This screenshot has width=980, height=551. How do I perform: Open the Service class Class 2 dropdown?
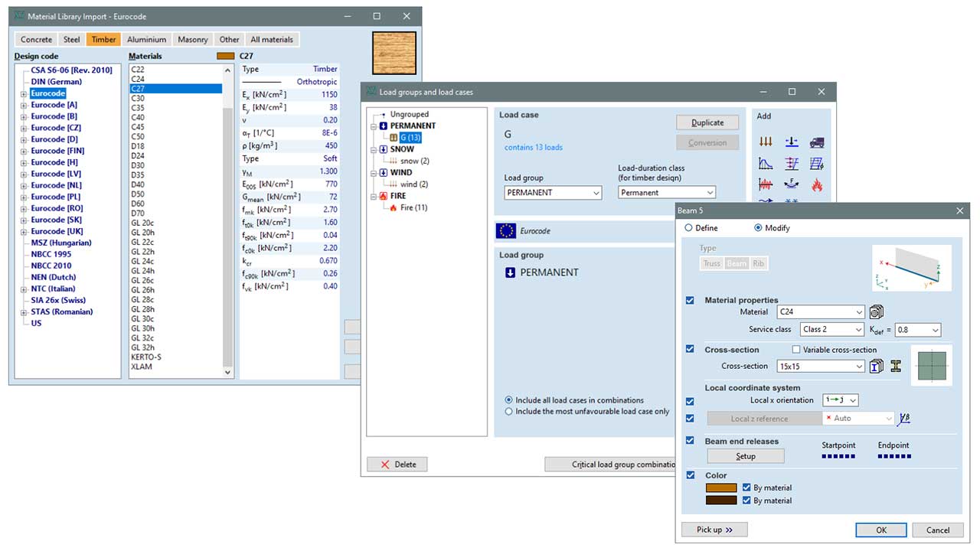[832, 329]
